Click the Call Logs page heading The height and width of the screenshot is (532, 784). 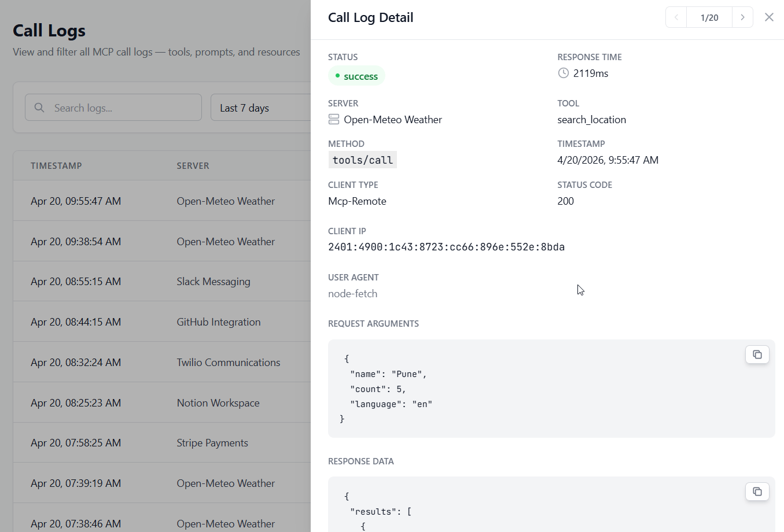coord(49,30)
